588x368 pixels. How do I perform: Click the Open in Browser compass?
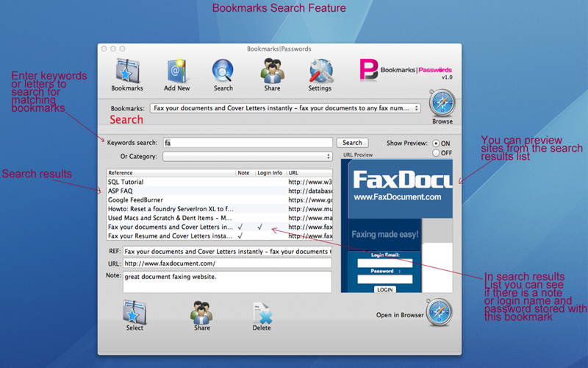pos(439,312)
